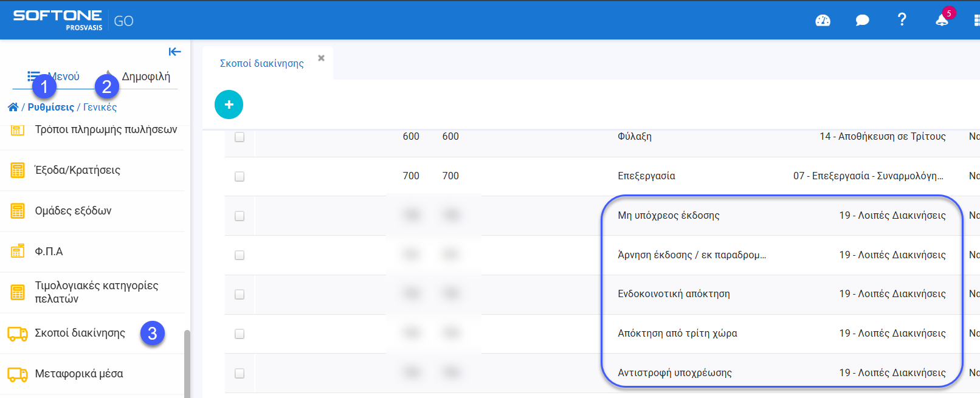Close the Σκοποί διακίνησης tab
This screenshot has width=980, height=398.
tap(321, 58)
